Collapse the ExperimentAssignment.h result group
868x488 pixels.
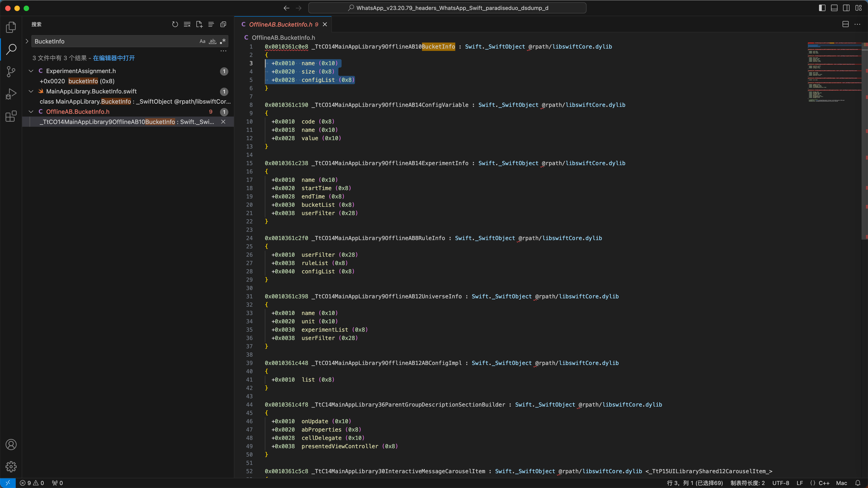click(31, 71)
